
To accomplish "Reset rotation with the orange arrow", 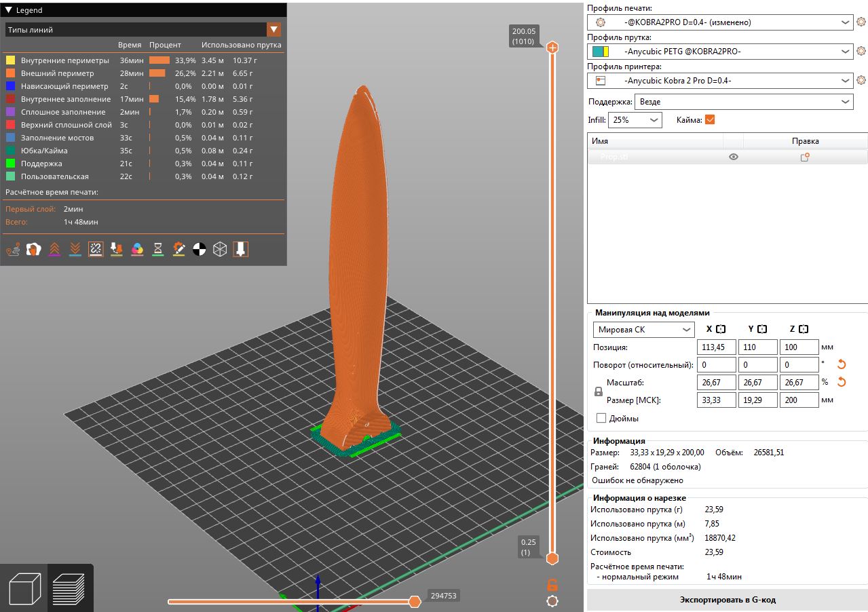I will (x=842, y=364).
